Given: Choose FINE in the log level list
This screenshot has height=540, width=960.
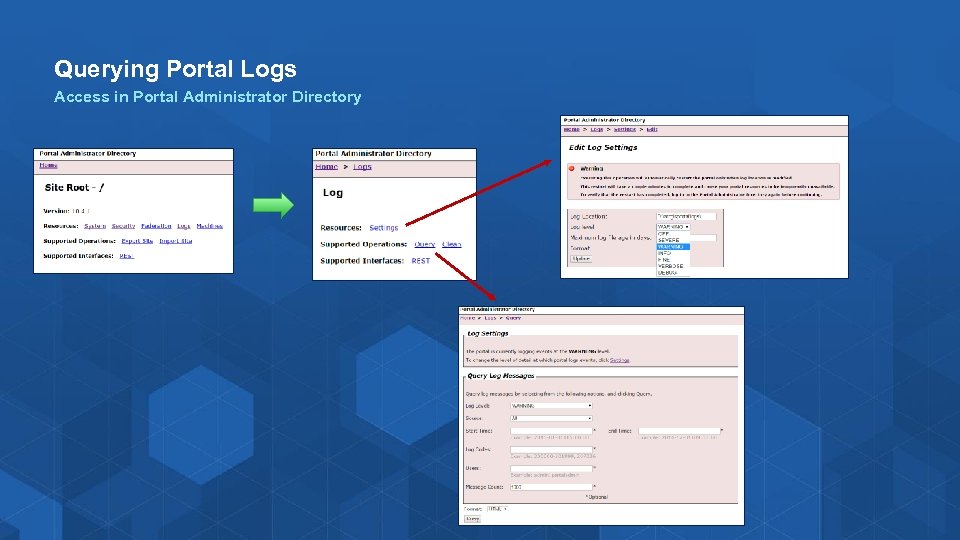Looking at the screenshot, I should pos(673,260).
